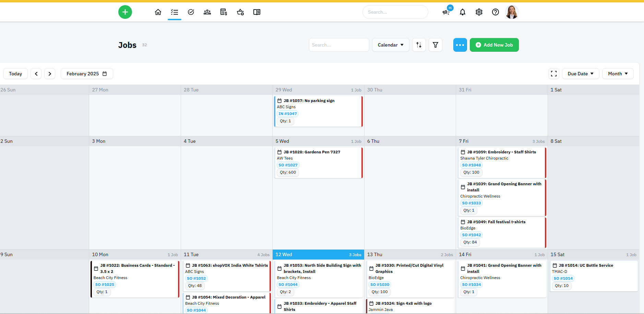Open the filter icon
Screen dimensions: 644x314
[x=435, y=45]
